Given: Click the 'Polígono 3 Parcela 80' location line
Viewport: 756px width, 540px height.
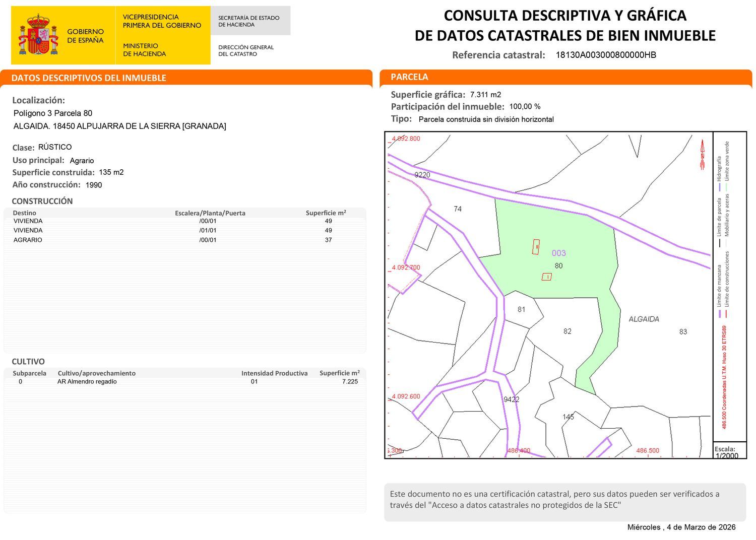Looking at the screenshot, I should (x=53, y=113).
